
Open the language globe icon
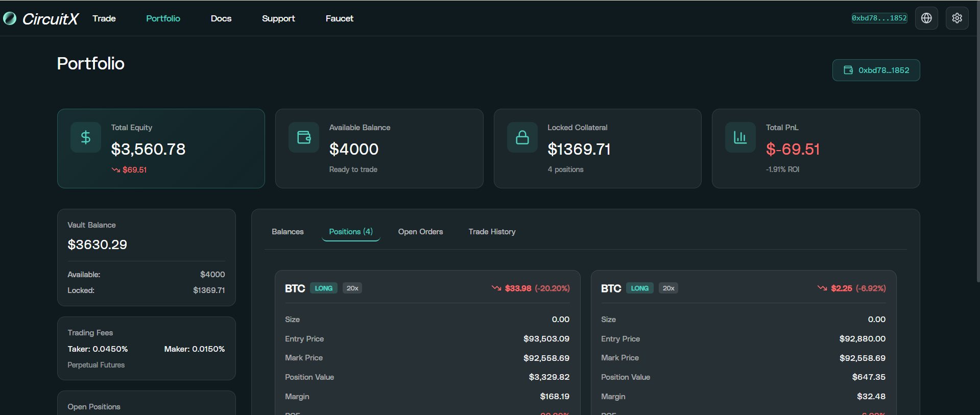pos(926,18)
